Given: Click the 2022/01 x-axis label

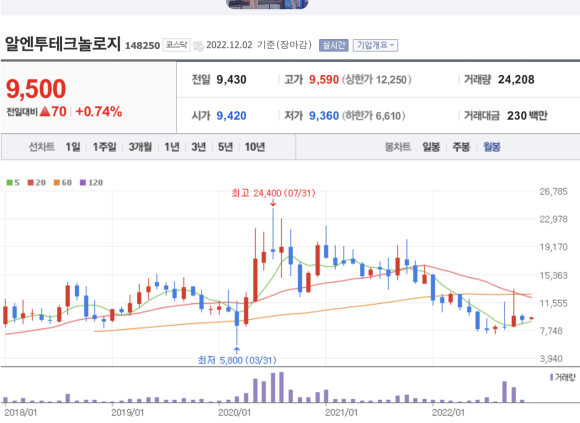Looking at the screenshot, I should tap(448, 412).
